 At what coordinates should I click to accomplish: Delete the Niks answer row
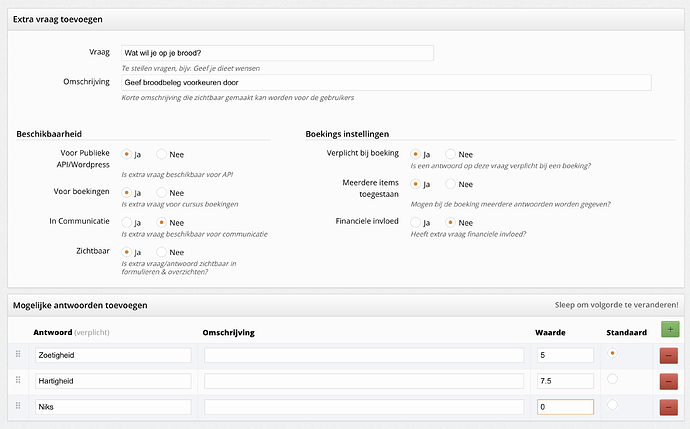[x=668, y=407]
